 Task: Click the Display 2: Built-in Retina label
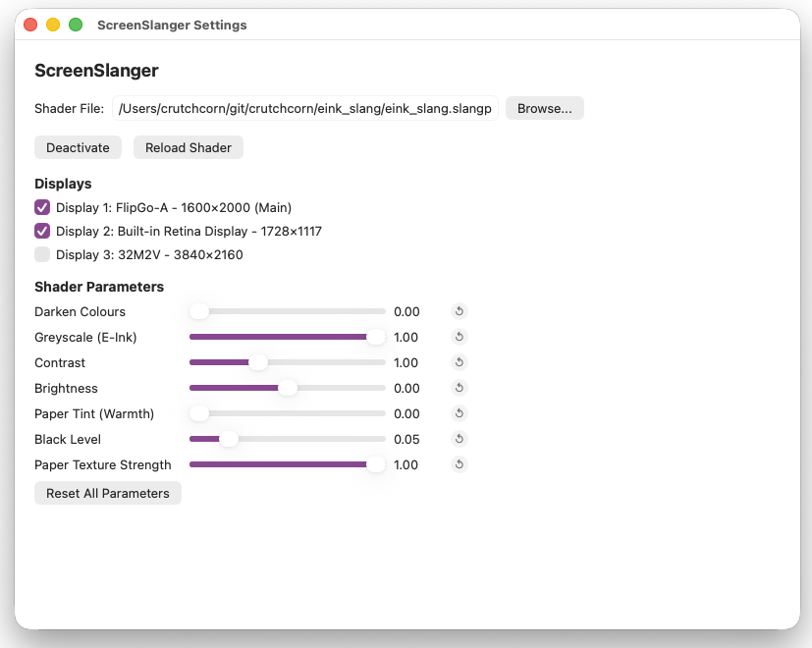[189, 231]
